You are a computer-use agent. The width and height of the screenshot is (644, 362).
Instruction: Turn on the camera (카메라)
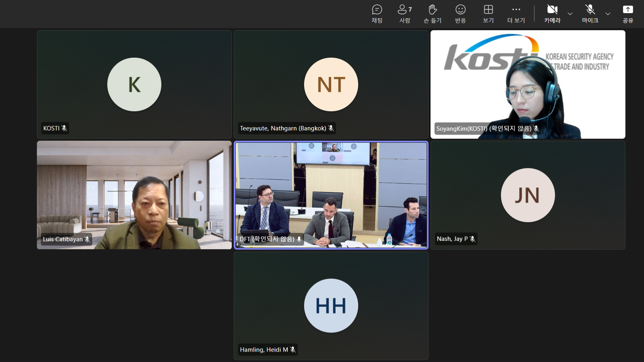click(x=552, y=14)
